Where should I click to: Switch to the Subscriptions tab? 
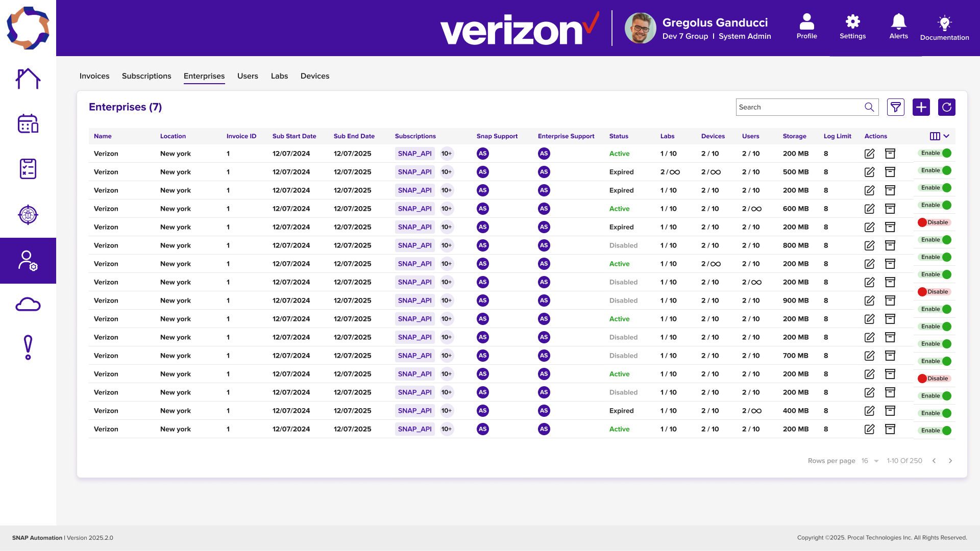click(146, 76)
